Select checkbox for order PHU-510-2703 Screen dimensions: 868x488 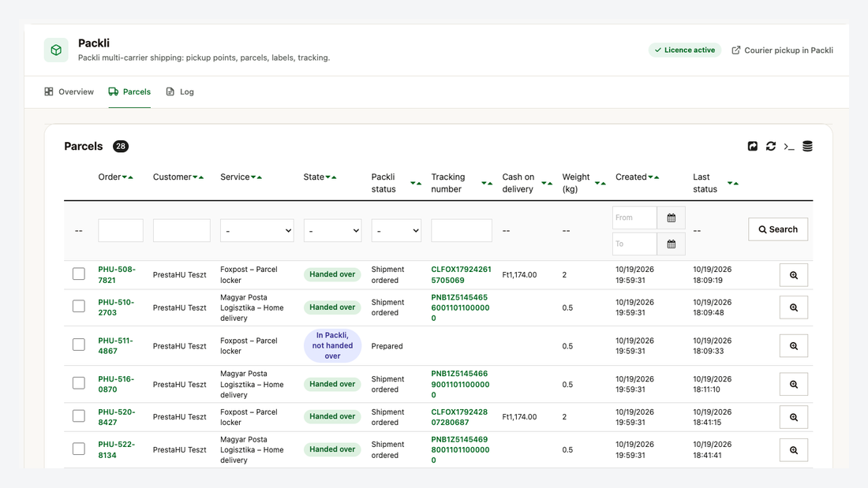pos(79,306)
